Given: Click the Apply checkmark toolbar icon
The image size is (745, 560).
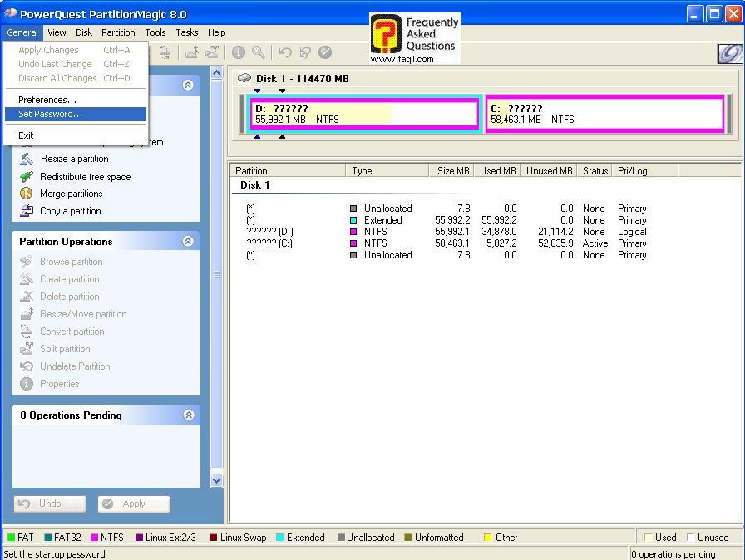Looking at the screenshot, I should coord(325,52).
